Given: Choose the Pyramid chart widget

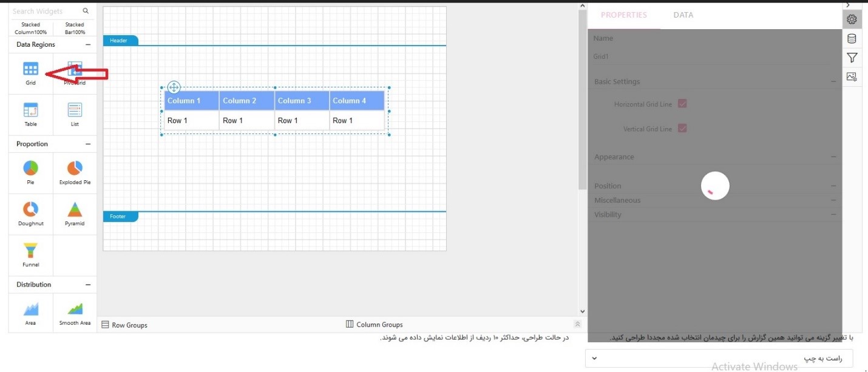Looking at the screenshot, I should (x=75, y=209).
